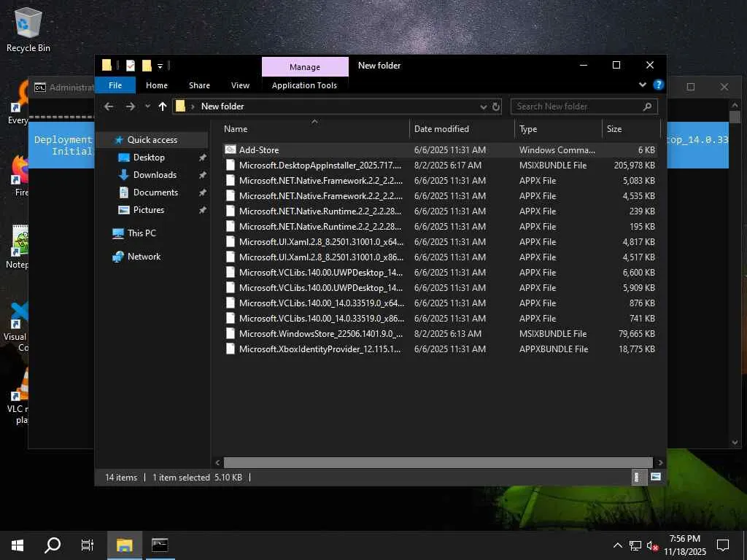Click the Microsoft.WindowsStore file icon
The height and width of the screenshot is (560, 747).
[231, 334]
